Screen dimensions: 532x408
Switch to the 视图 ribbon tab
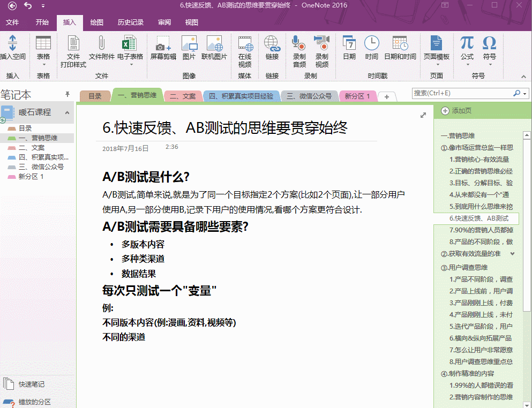[x=191, y=22]
